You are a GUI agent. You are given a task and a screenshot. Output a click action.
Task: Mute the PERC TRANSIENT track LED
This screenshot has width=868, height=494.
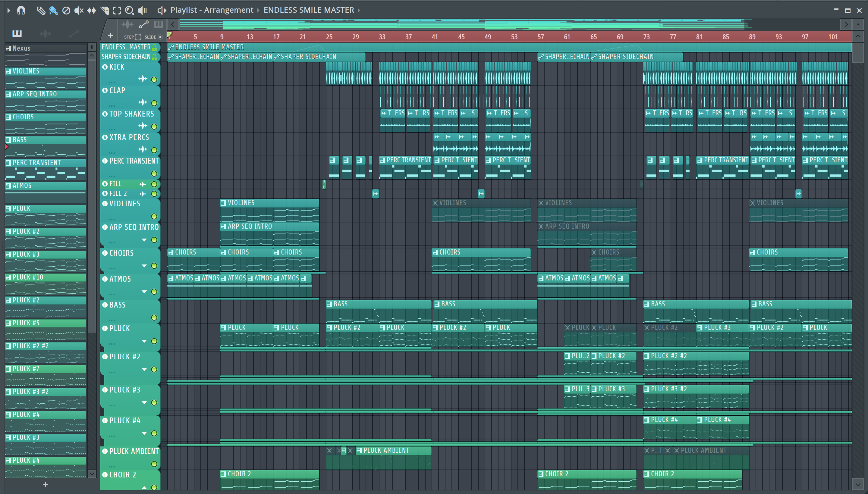click(154, 174)
